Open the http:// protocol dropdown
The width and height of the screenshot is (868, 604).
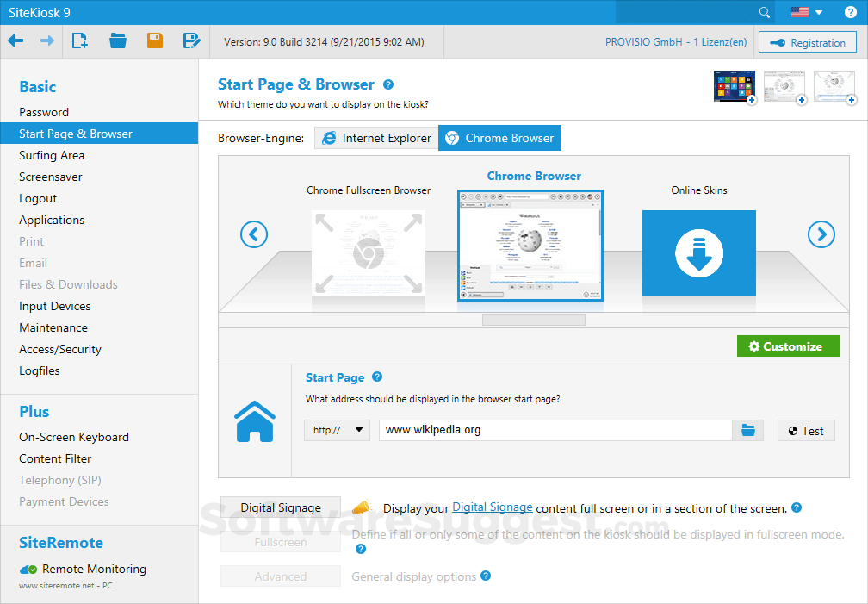point(337,429)
